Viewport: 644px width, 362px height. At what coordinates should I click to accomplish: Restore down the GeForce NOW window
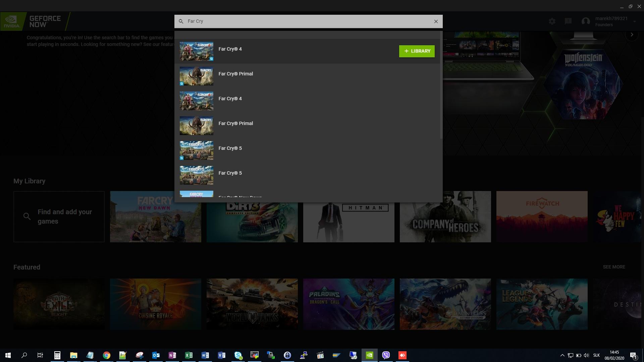click(x=630, y=6)
